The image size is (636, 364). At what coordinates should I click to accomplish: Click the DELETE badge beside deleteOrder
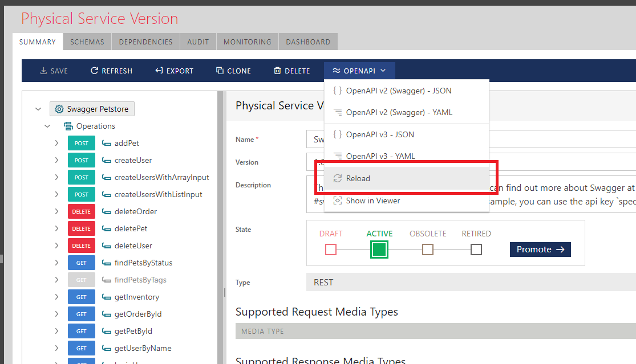pos(82,211)
